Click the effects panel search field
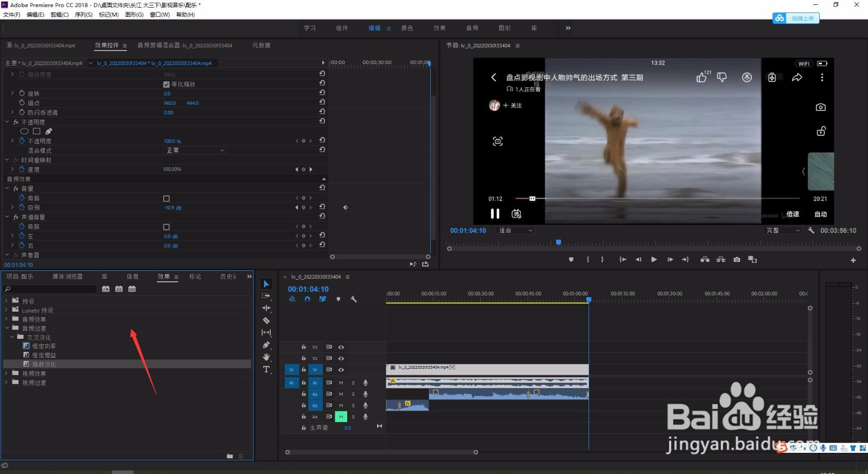The image size is (868, 474). [52, 289]
